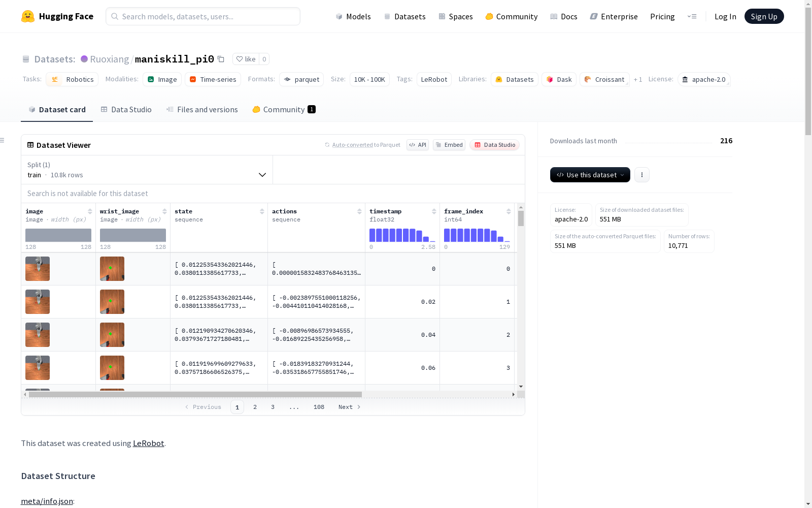
Task: Expand the Croissant library dropdown
Action: pyautogui.click(x=605, y=79)
